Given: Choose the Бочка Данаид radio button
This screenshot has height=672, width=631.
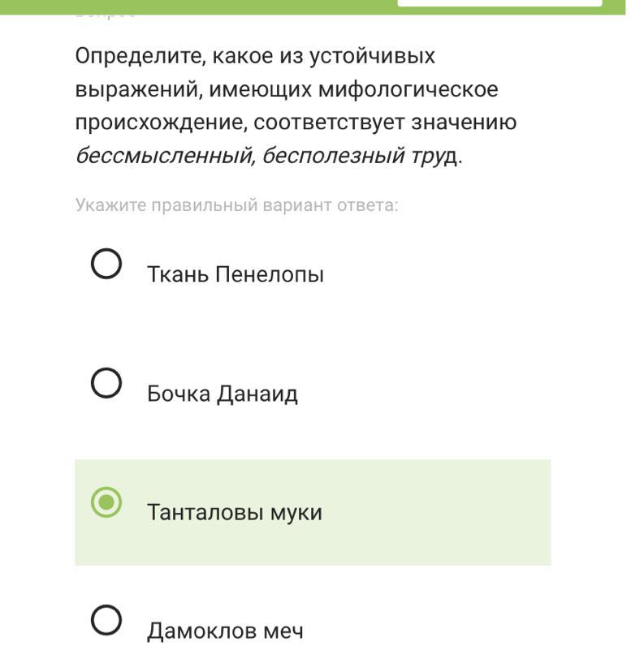Looking at the screenshot, I should point(106,383).
